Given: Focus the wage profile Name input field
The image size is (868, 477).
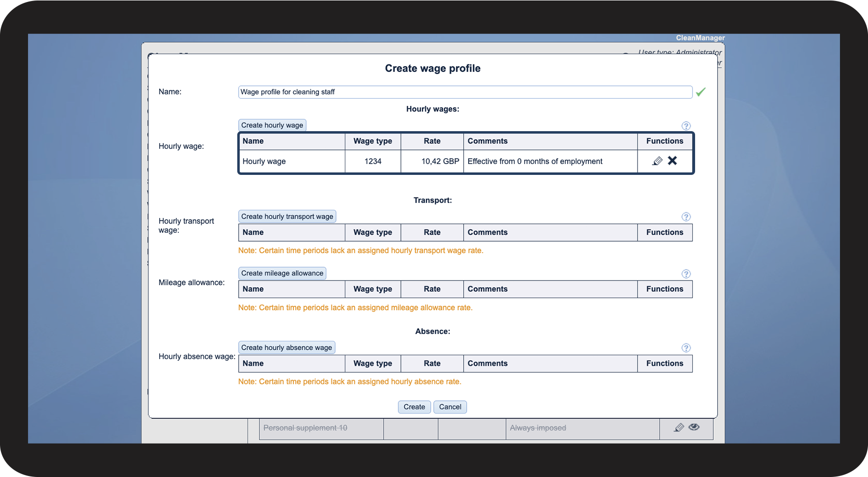Looking at the screenshot, I should tap(465, 92).
